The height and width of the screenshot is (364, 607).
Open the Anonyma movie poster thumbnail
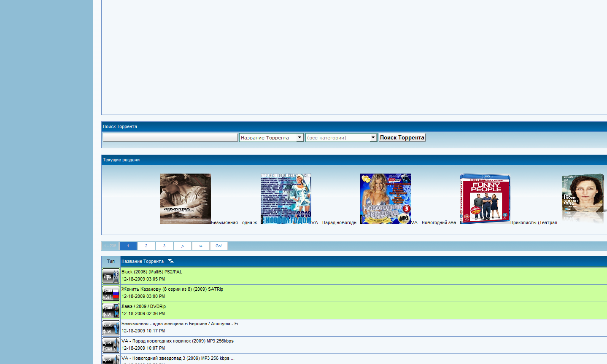186,199
